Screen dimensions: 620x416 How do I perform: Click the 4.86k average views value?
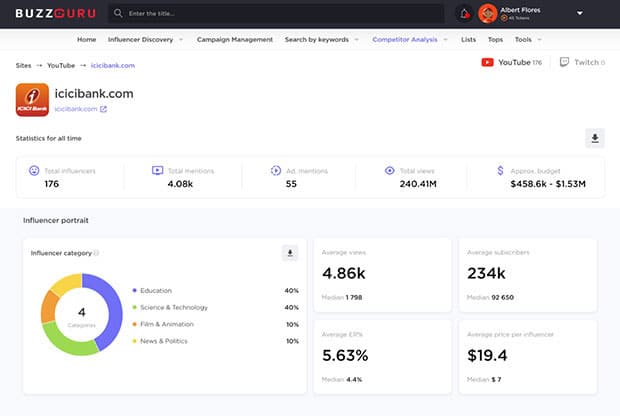(344, 273)
